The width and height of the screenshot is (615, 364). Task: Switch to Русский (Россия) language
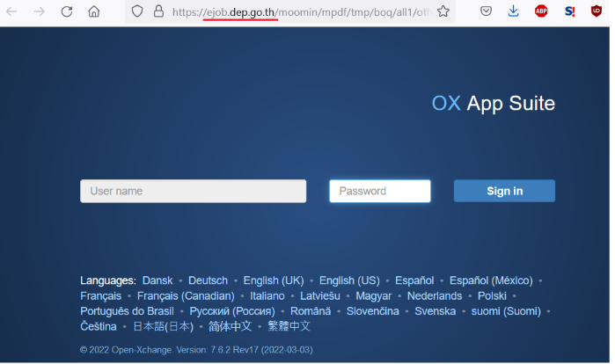coord(232,311)
